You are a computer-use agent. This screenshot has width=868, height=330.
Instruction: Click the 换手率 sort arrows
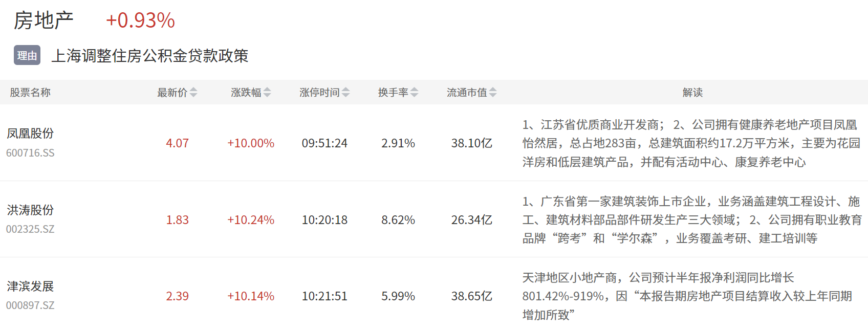tap(415, 93)
